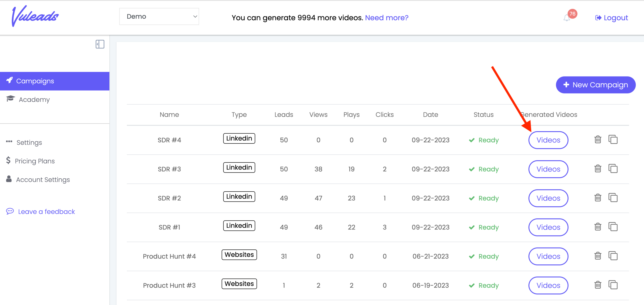Delete the SDR #3 campaign

tap(598, 169)
